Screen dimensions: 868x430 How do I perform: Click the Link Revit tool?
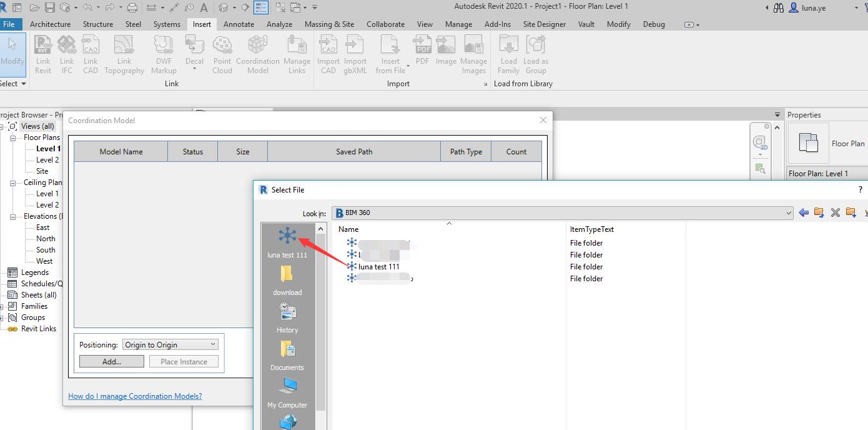pos(43,54)
